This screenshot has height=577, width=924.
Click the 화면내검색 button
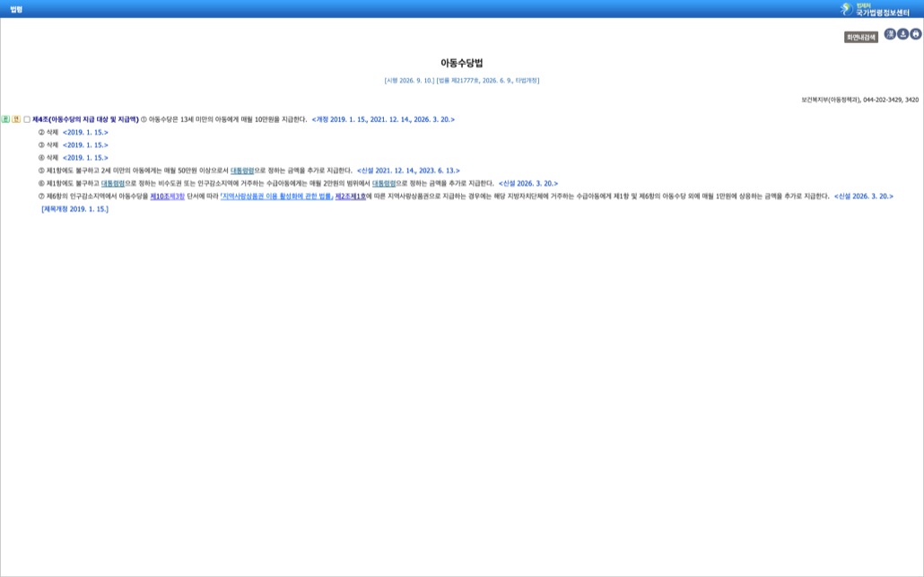point(861,37)
